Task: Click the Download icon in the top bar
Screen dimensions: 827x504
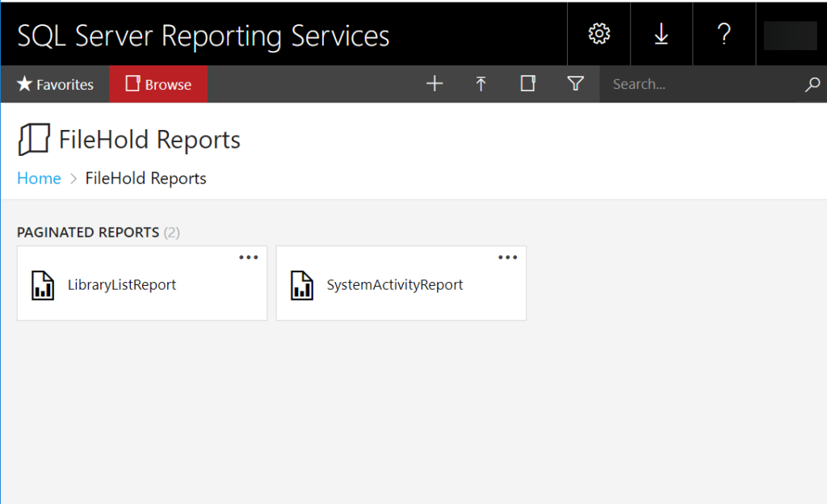Action: [x=661, y=33]
